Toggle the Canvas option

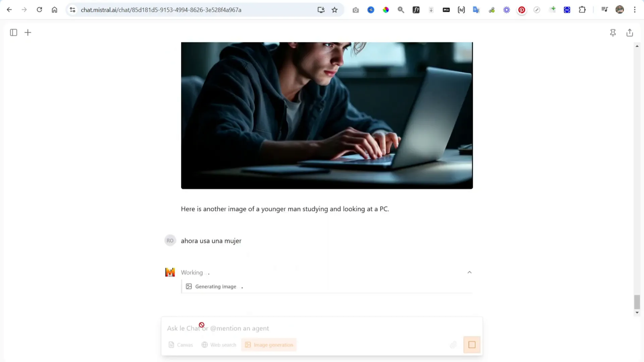(181, 345)
